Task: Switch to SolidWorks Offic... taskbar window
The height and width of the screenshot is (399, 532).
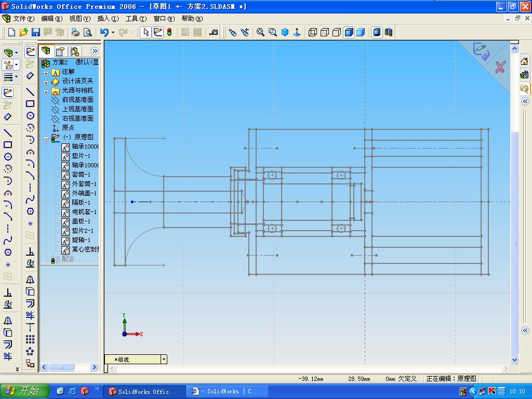Action: tap(144, 391)
